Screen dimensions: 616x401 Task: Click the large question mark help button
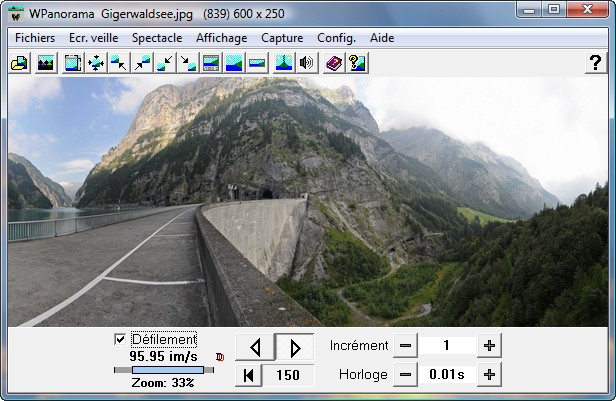coord(596,63)
